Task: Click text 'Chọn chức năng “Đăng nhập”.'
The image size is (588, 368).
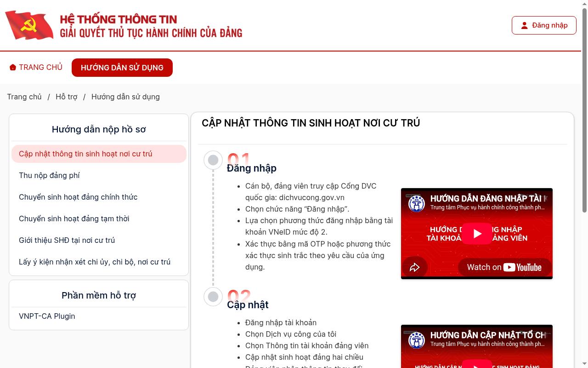Action: click(297, 209)
